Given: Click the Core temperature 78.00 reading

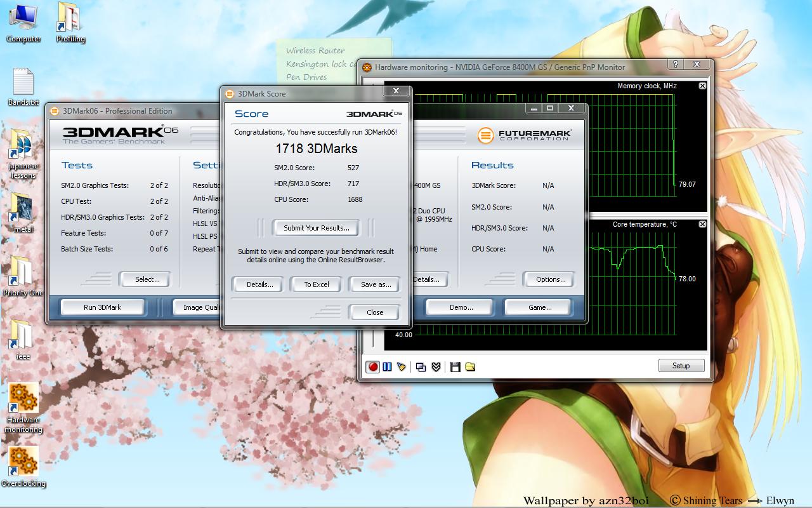Looking at the screenshot, I should (x=687, y=279).
